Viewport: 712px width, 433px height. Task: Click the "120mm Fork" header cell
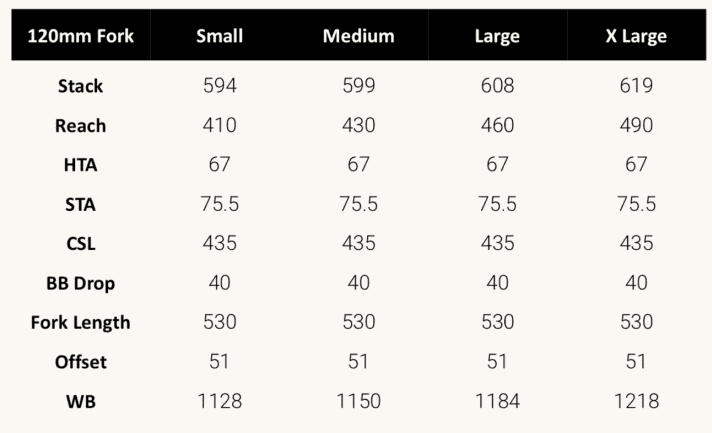tap(80, 37)
